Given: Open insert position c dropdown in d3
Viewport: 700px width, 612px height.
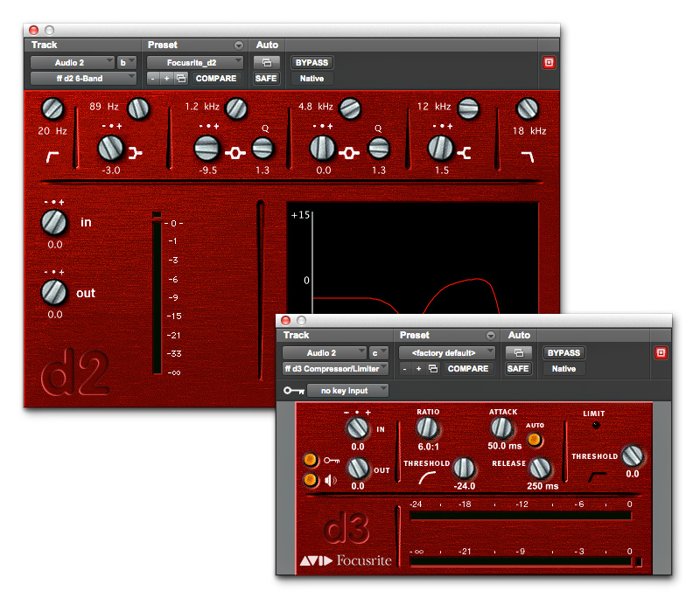Looking at the screenshot, I should coord(379,353).
